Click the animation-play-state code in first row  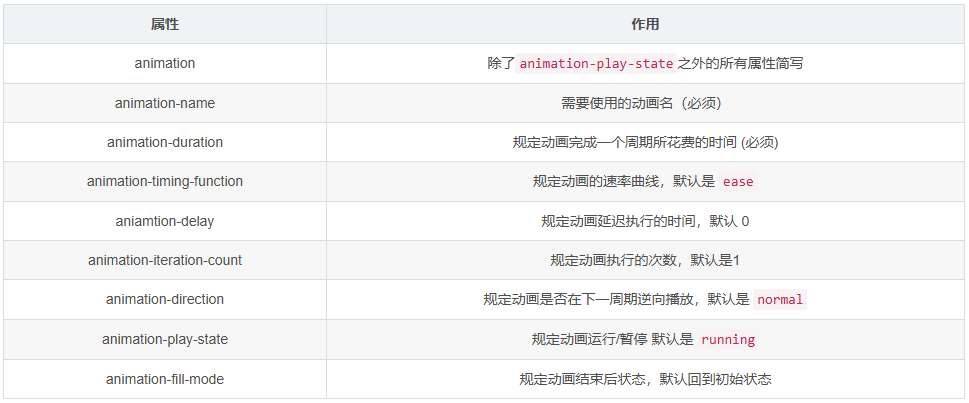click(x=595, y=63)
